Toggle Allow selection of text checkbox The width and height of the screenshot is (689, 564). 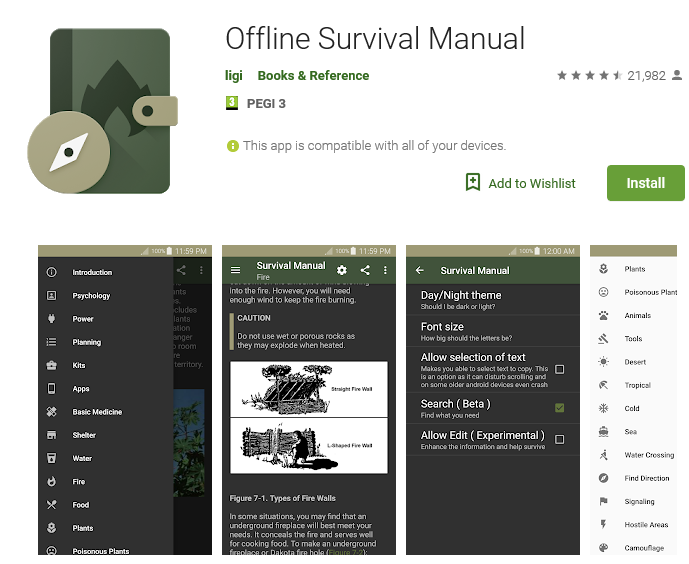click(559, 369)
